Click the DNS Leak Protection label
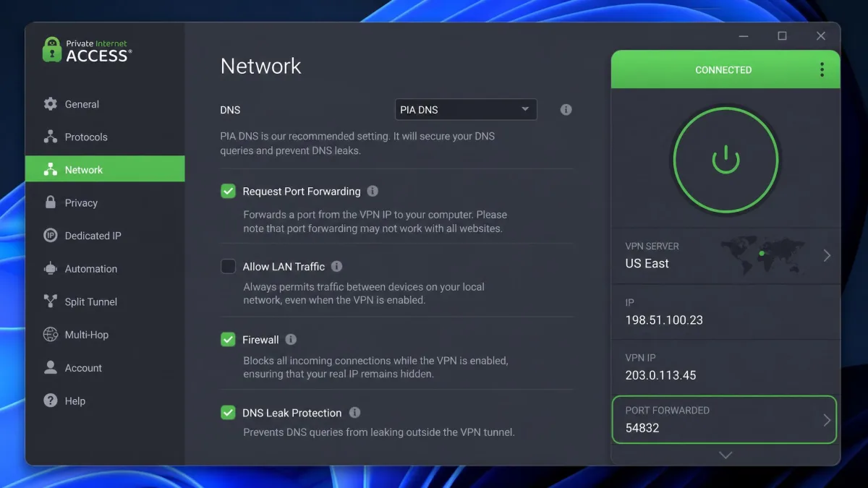 click(292, 413)
